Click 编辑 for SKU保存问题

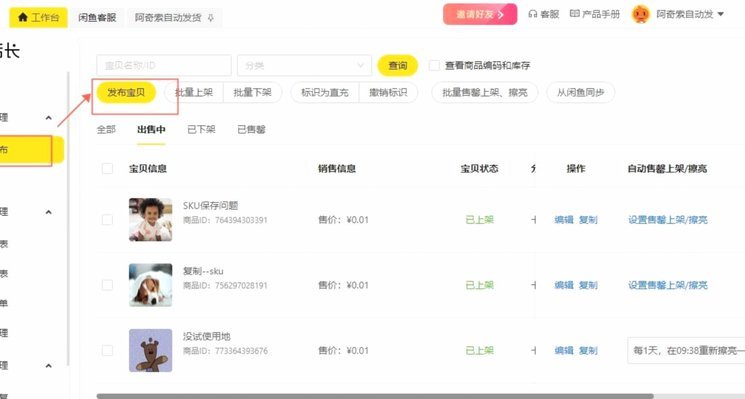[x=564, y=219]
